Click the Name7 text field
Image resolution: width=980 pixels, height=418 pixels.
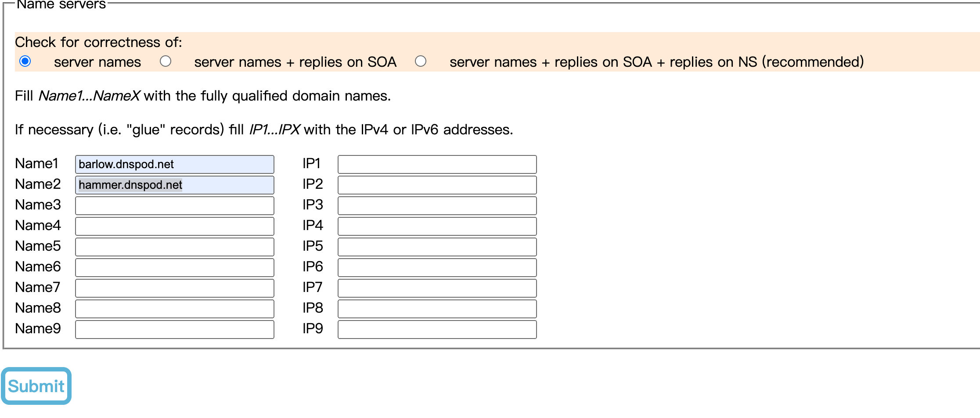pyautogui.click(x=174, y=288)
